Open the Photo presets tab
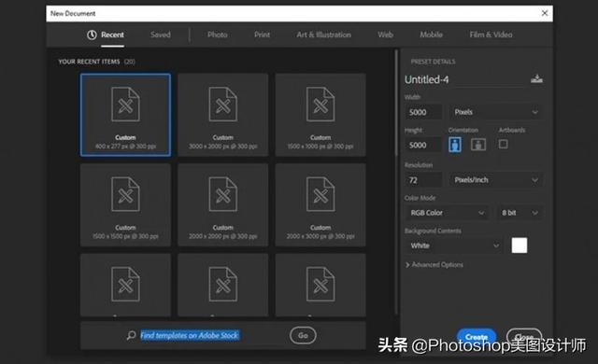Screen dimensions: 598x364 coord(218,35)
